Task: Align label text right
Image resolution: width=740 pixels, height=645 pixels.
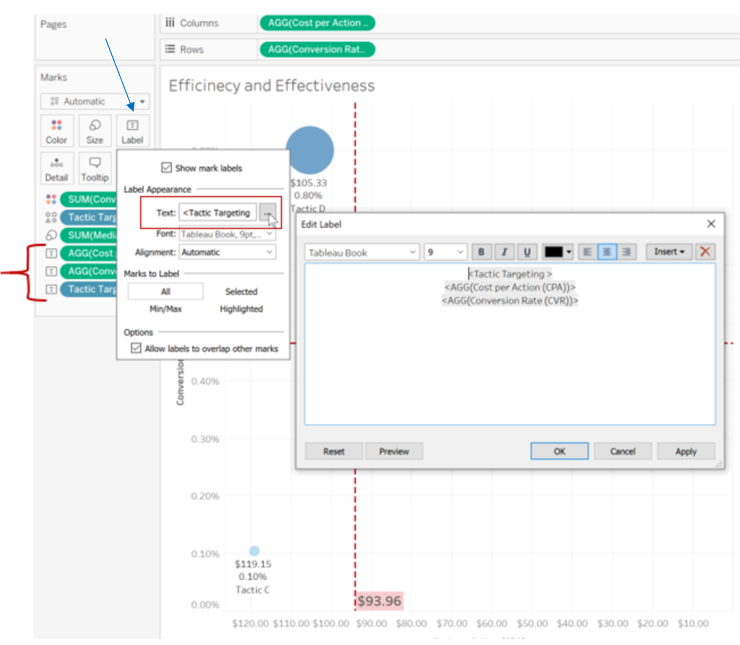Action: point(627,252)
